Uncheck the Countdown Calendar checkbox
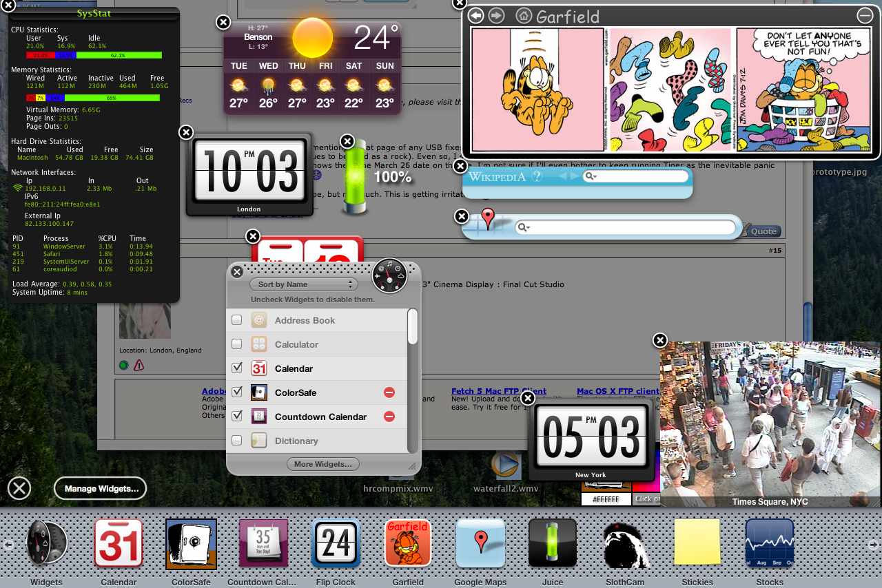882x588 pixels. [x=237, y=417]
